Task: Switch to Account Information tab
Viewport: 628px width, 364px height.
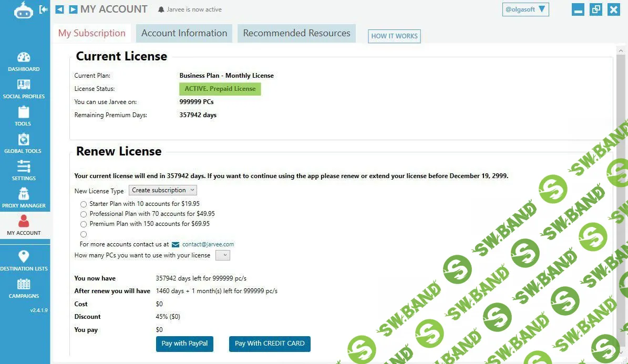Action: (x=184, y=33)
